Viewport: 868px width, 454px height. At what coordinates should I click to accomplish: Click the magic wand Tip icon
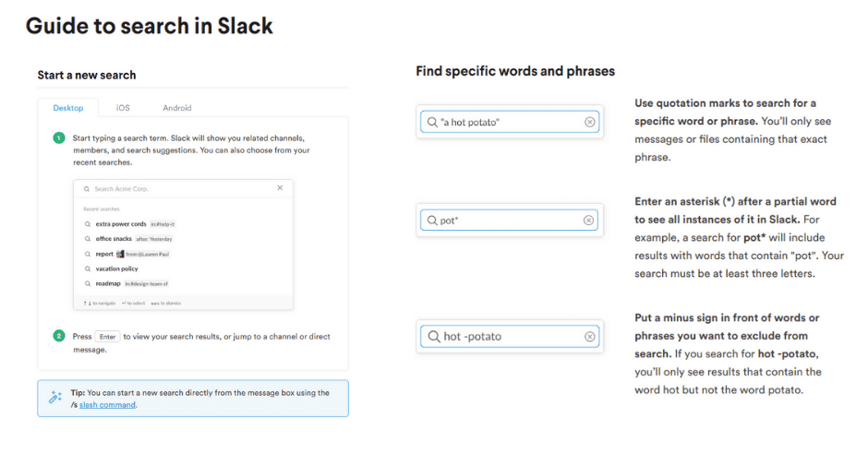(54, 398)
